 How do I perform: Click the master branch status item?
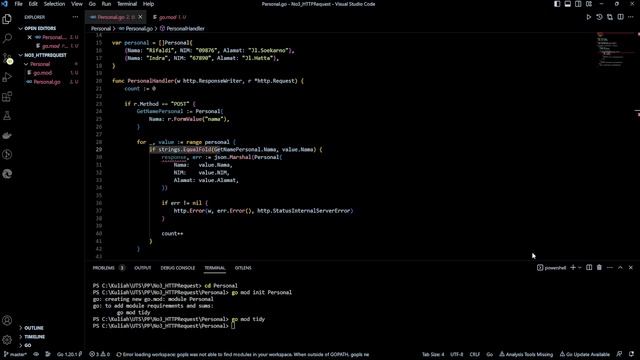click(x=15, y=354)
